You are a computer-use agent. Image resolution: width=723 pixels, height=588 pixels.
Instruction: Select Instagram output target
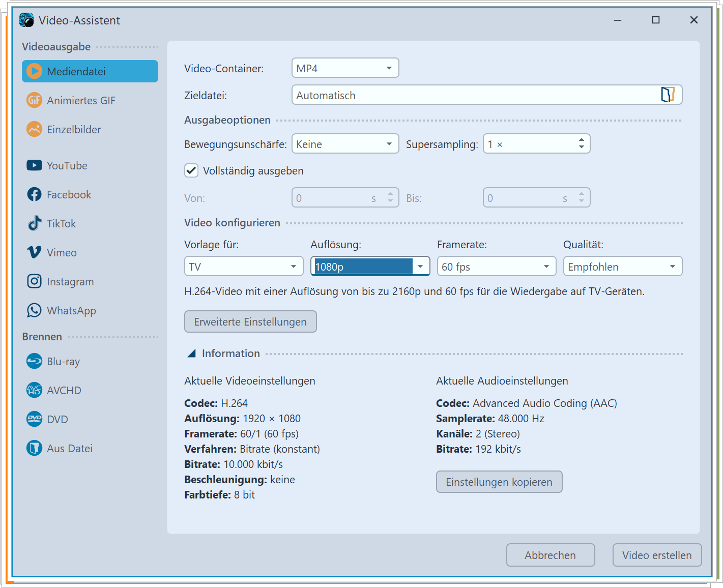(90, 281)
